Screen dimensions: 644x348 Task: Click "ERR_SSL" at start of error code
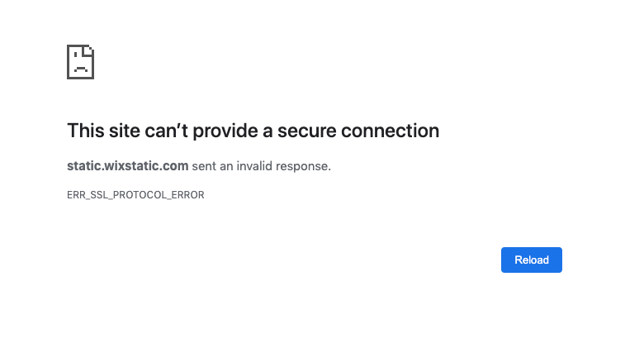coord(85,195)
